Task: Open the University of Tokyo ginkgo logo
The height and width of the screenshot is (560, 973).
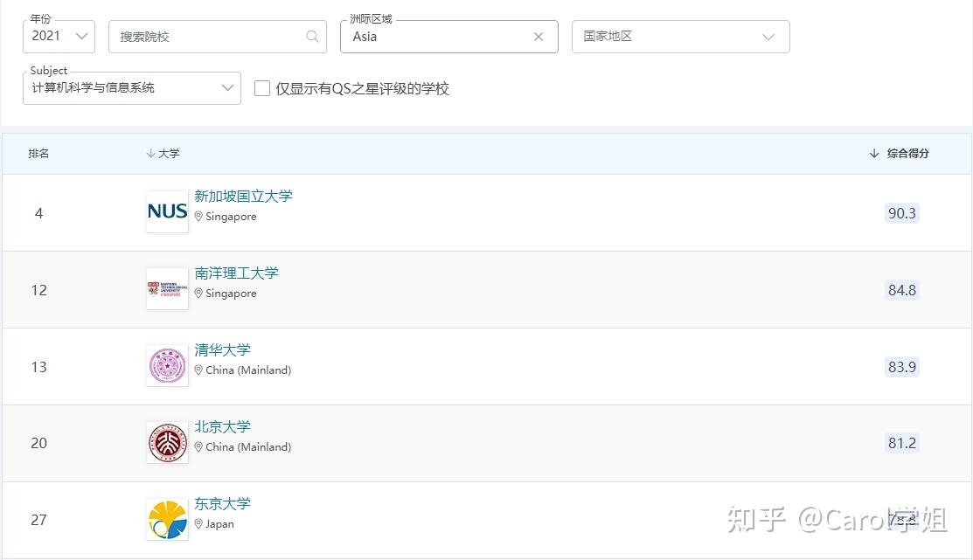Action: pos(168,519)
